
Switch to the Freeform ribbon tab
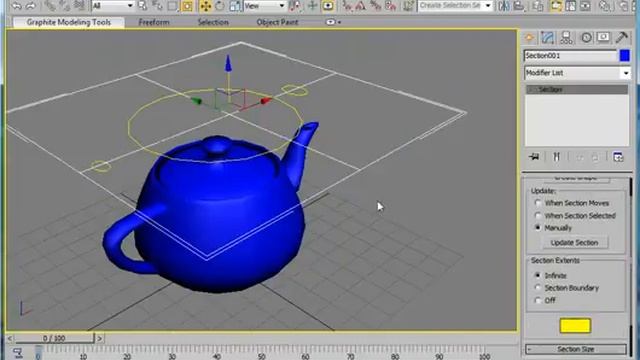click(154, 22)
